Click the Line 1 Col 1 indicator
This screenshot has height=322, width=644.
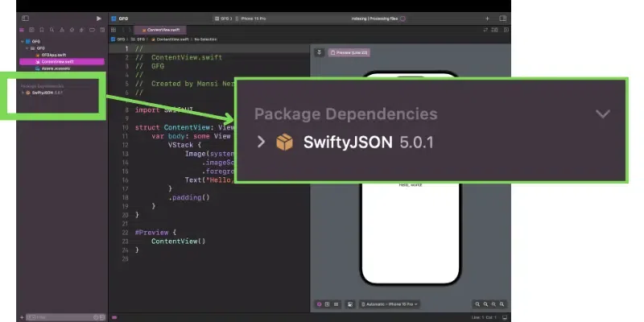(x=484, y=317)
